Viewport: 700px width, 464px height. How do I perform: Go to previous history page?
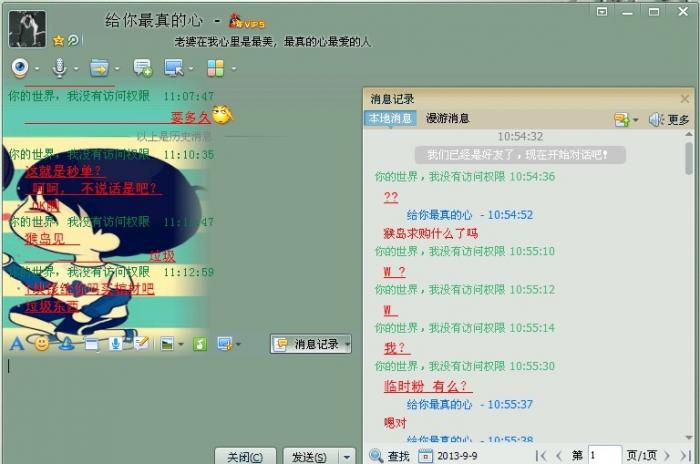pos(559,456)
